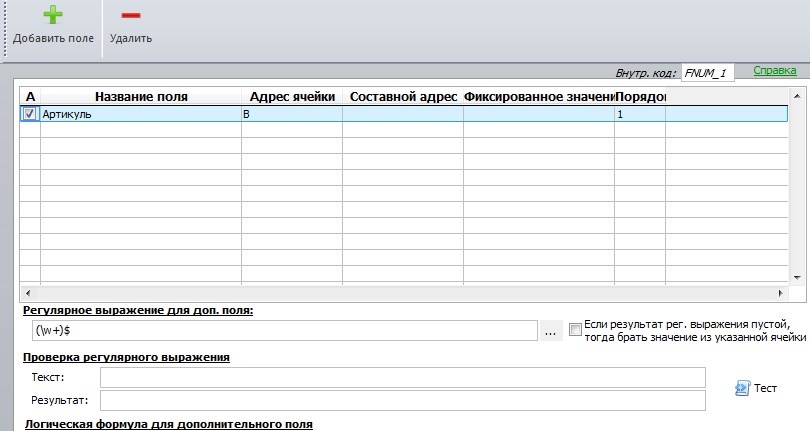Uncheck the Артикуль row checkbox
This screenshot has height=431, width=810.
29,114
